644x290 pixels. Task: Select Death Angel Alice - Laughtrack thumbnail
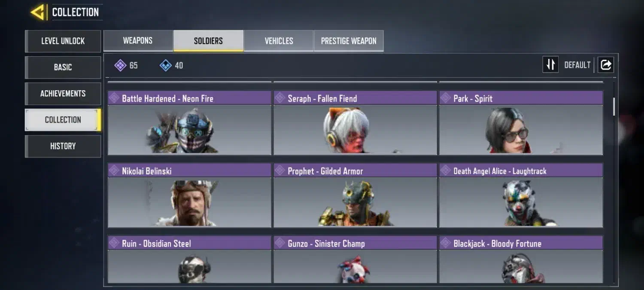521,202
